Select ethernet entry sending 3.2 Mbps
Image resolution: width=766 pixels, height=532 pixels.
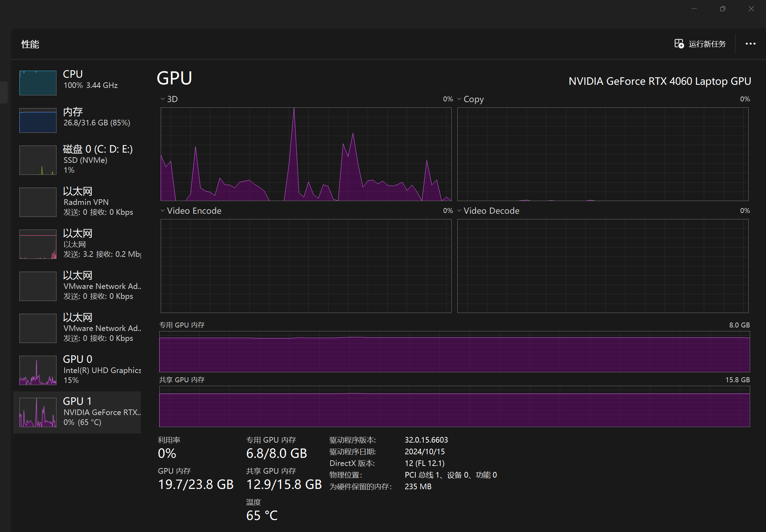[x=77, y=244]
